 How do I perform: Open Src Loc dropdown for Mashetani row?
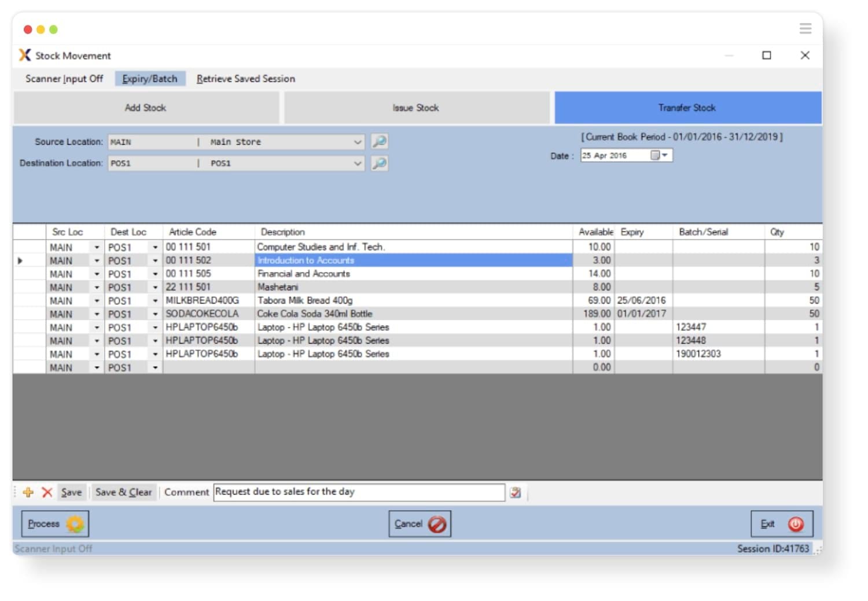tap(97, 287)
